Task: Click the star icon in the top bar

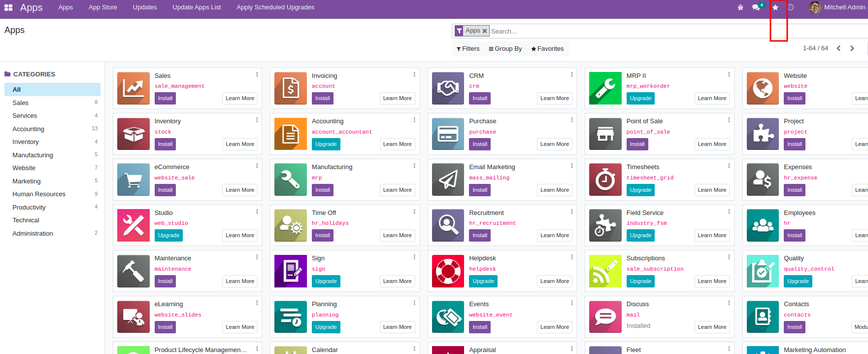Action: tap(775, 7)
